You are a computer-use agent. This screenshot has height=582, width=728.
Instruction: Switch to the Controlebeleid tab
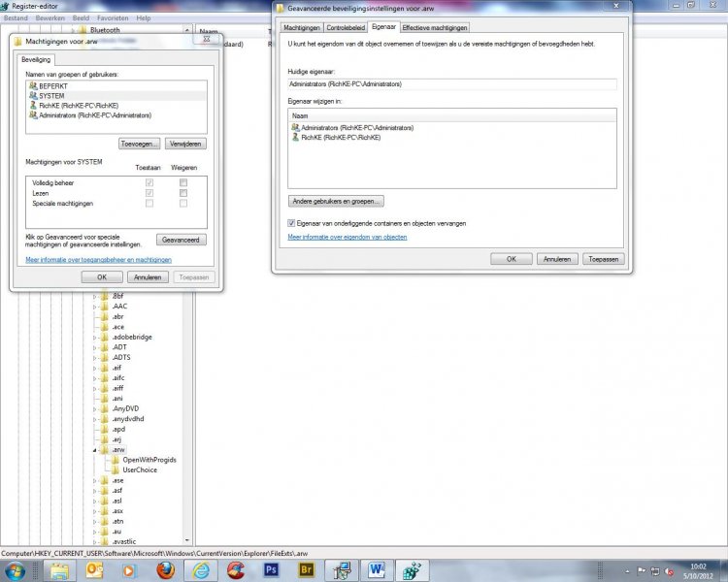[346, 27]
